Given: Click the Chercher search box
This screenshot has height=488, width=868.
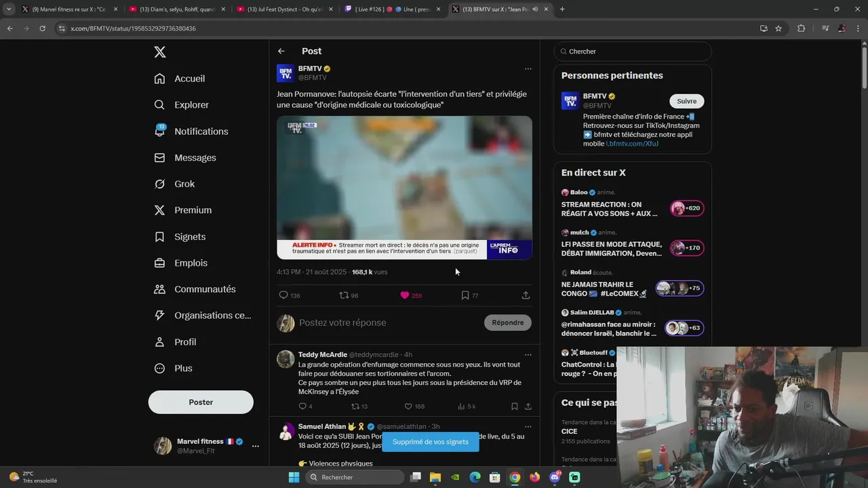Looking at the screenshot, I should coord(633,52).
